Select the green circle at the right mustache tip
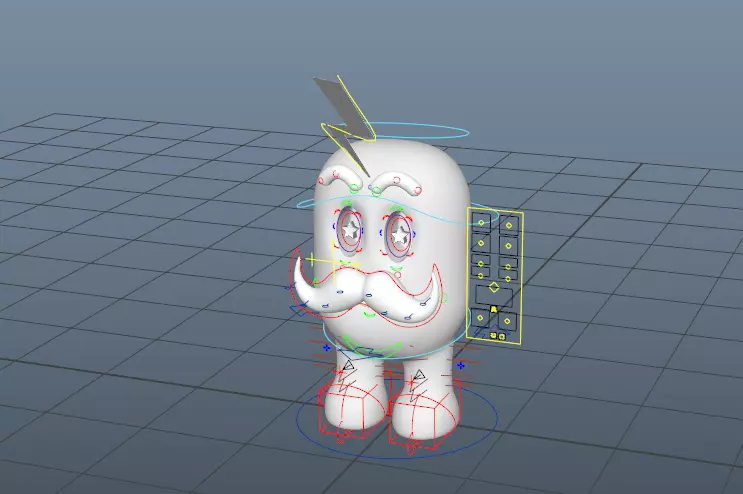Viewport: 743px width, 494px height. tap(444, 298)
